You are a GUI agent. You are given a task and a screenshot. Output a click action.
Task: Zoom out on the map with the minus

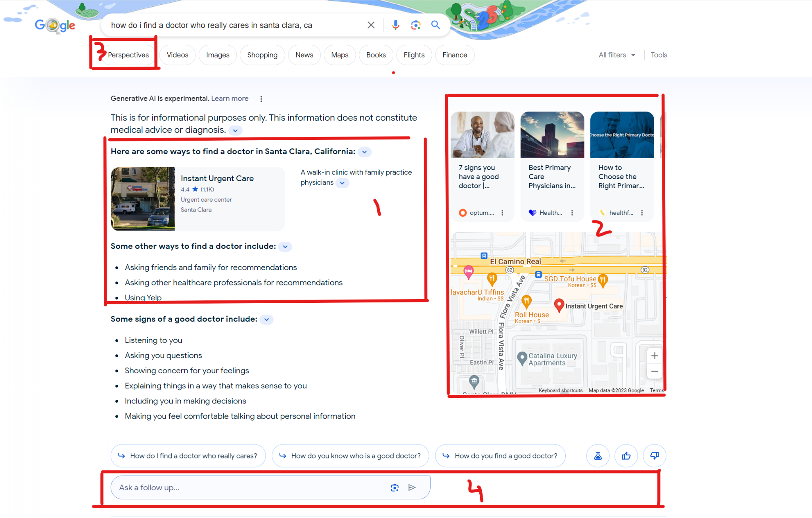pyautogui.click(x=655, y=371)
